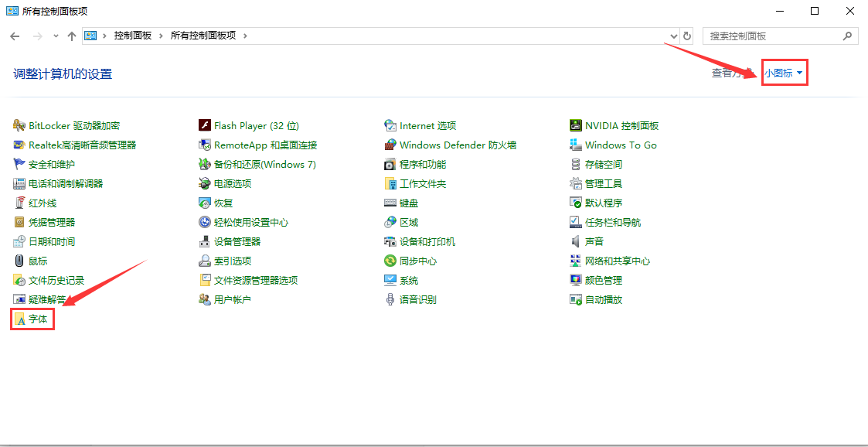
Task: Click the BitLocker 驱动器加密 icon
Action: coord(20,125)
